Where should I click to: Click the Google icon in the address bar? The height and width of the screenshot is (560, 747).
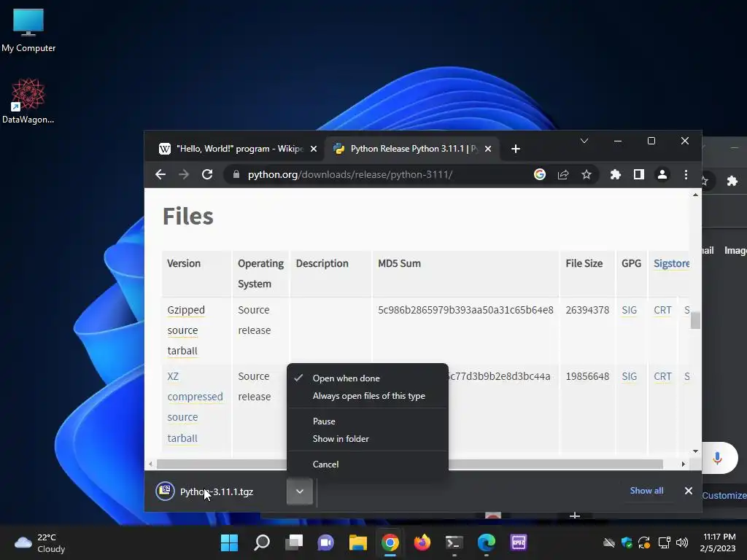[x=539, y=175]
